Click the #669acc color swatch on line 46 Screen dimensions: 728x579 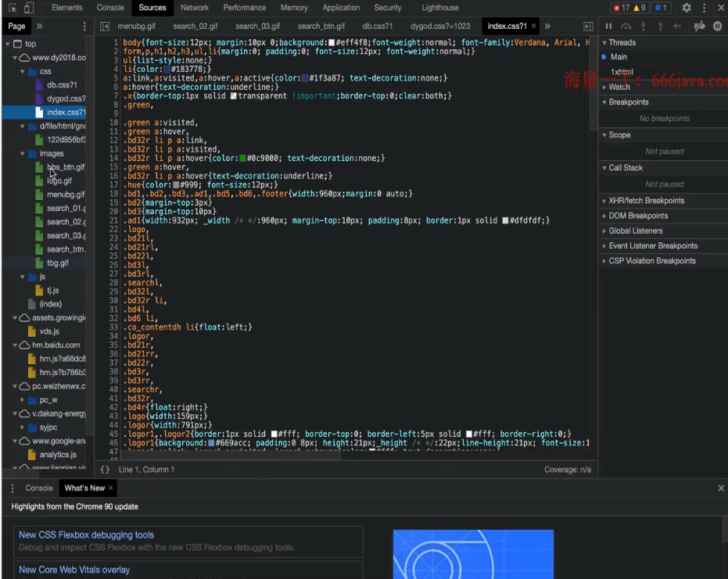point(211,443)
